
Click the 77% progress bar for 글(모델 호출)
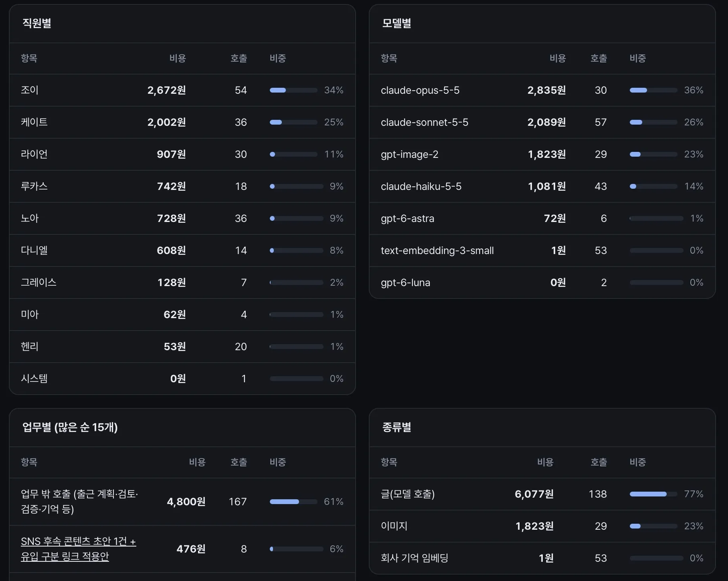(653, 494)
